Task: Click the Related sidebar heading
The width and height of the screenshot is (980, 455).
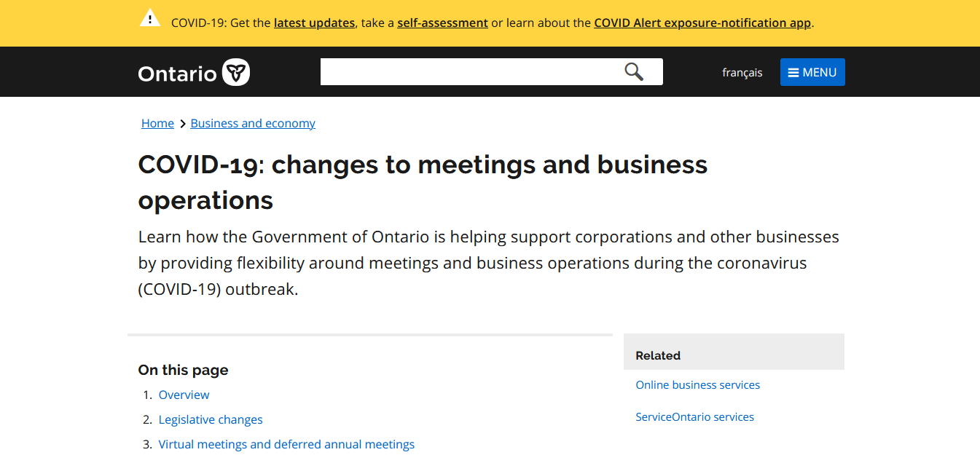Action: (658, 355)
